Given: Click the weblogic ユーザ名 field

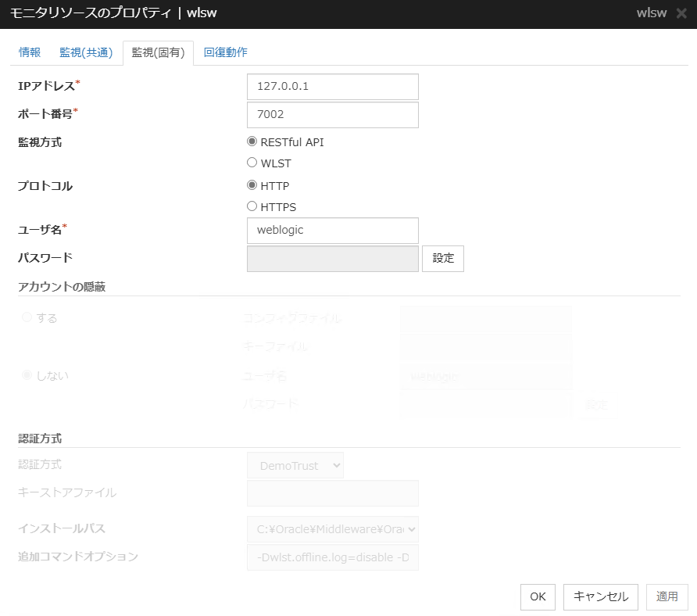Looking at the screenshot, I should 332,231.
